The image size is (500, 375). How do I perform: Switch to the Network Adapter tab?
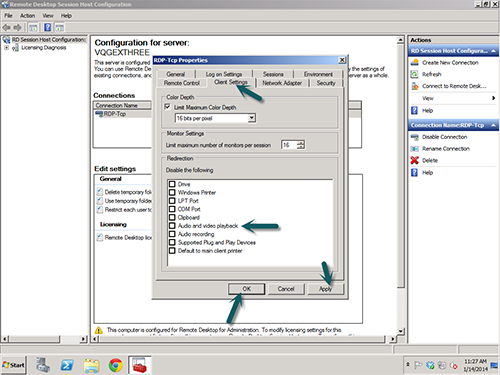(x=282, y=83)
